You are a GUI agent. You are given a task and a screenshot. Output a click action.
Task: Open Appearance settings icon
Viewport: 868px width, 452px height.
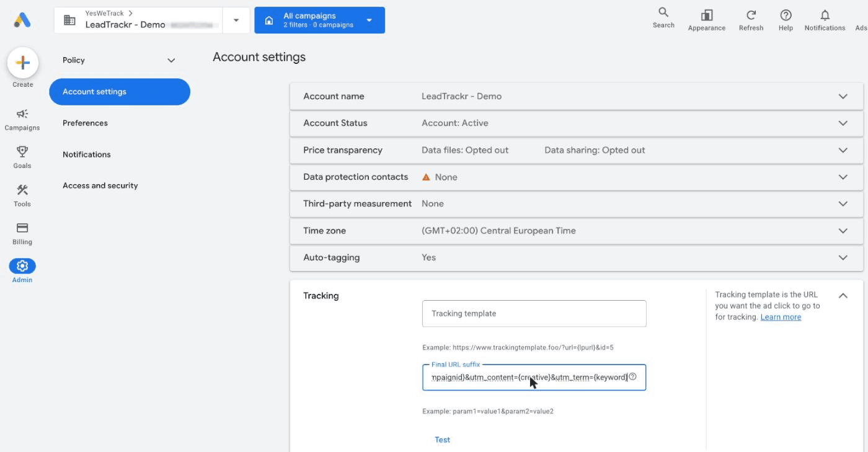[x=707, y=15]
